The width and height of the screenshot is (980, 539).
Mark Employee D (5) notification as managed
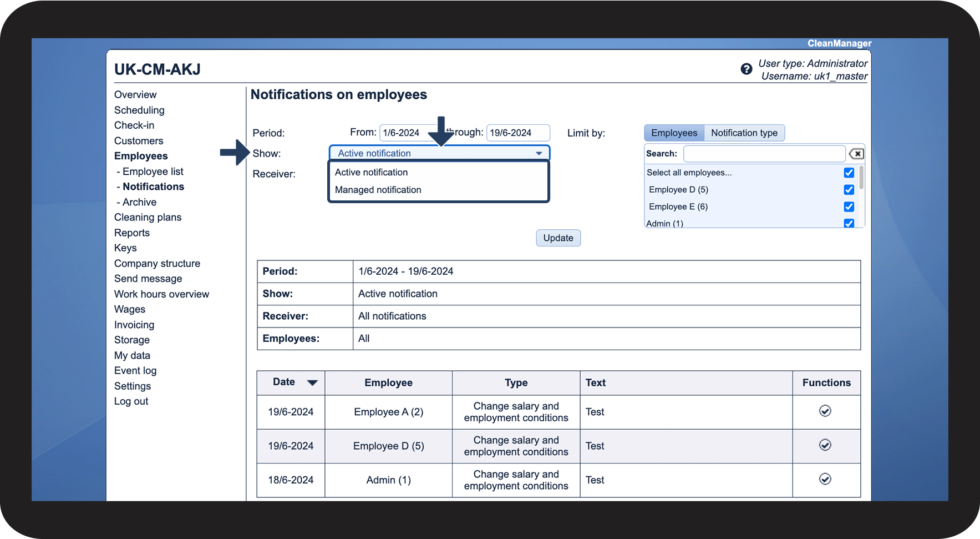tap(825, 445)
